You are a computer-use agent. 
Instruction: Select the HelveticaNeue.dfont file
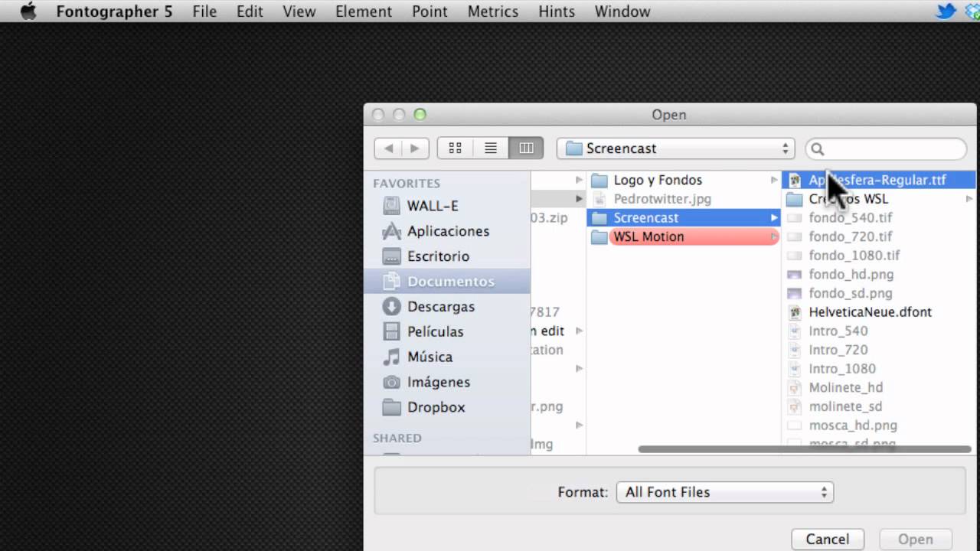pyautogui.click(x=877, y=311)
